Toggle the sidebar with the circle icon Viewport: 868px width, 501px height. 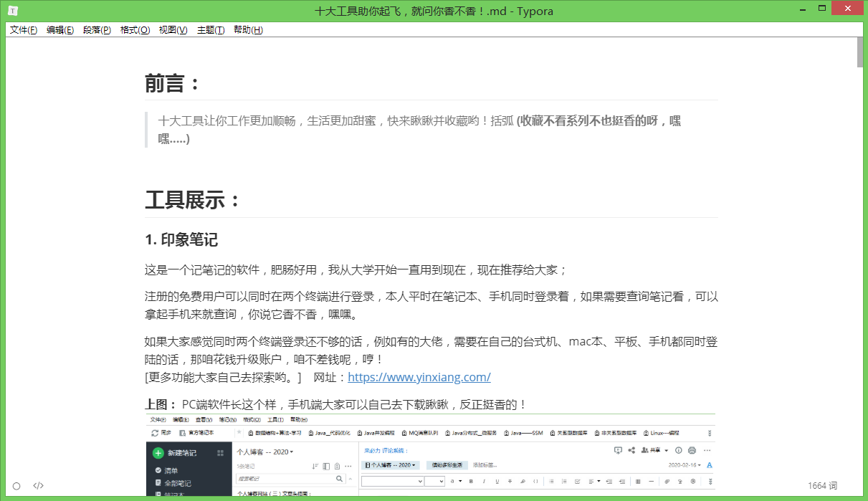click(x=16, y=486)
